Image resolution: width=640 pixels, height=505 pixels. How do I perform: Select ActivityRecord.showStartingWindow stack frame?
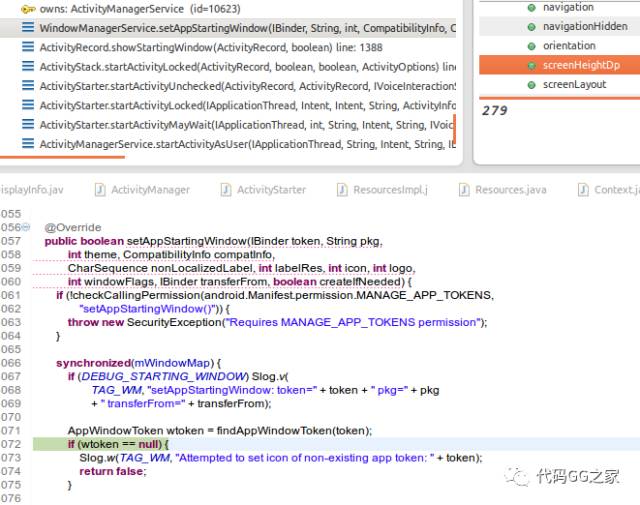(x=211, y=47)
